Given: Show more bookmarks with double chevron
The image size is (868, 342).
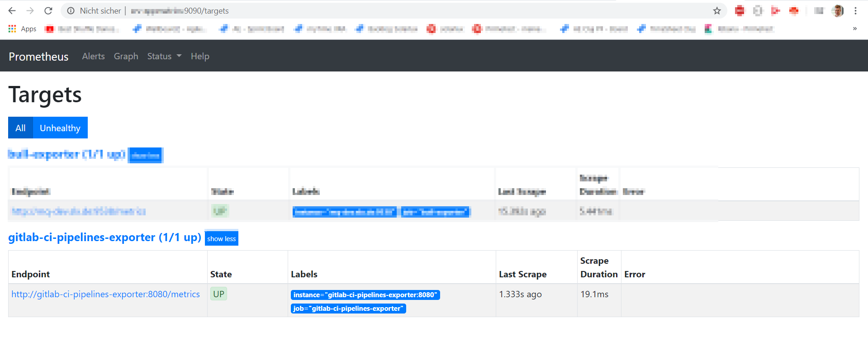Looking at the screenshot, I should pyautogui.click(x=855, y=28).
